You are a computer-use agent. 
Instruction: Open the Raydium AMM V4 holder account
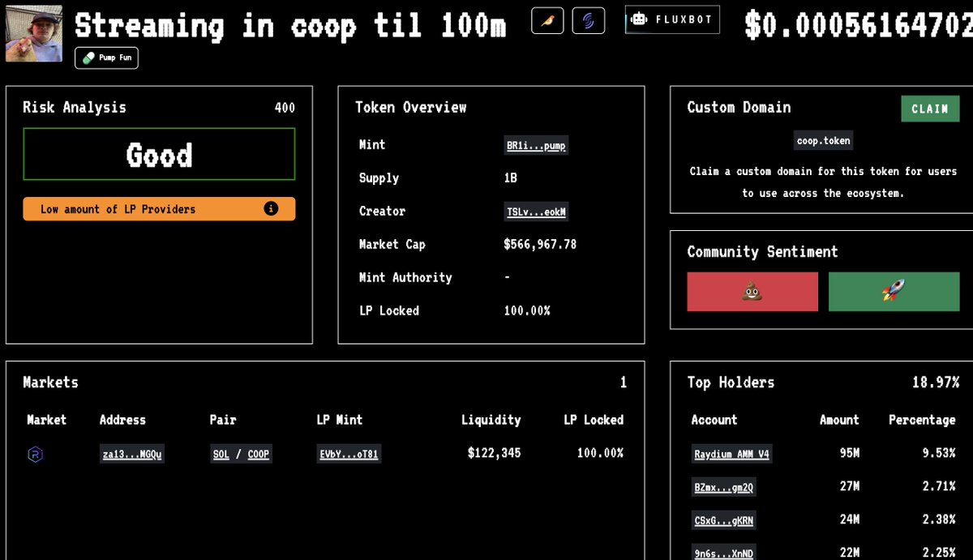point(731,454)
